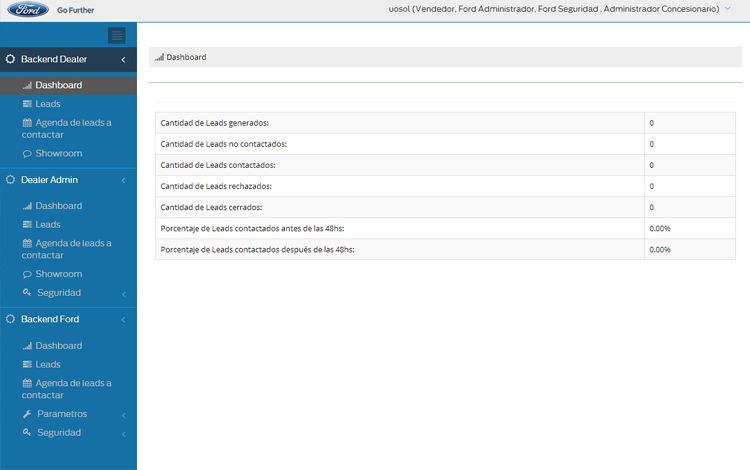The width and height of the screenshot is (750, 470).
Task: Click the Backend Ford gear icon
Action: click(x=11, y=319)
